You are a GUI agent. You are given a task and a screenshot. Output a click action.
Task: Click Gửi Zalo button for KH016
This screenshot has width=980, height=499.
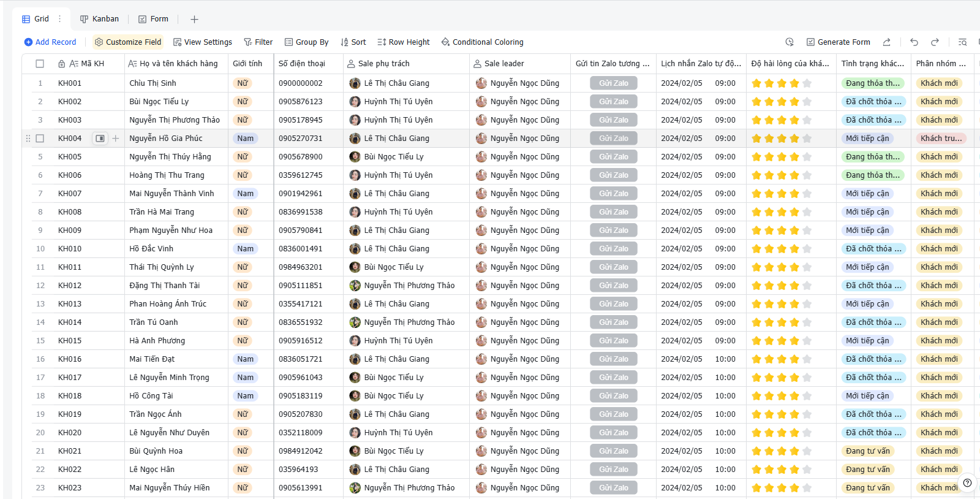[x=613, y=359]
